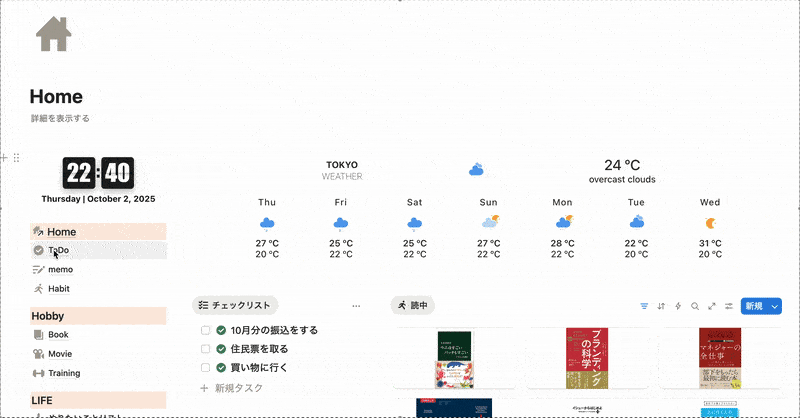Click the sort arrows icon
Viewport: 800px width, 418px height.
pos(661,306)
